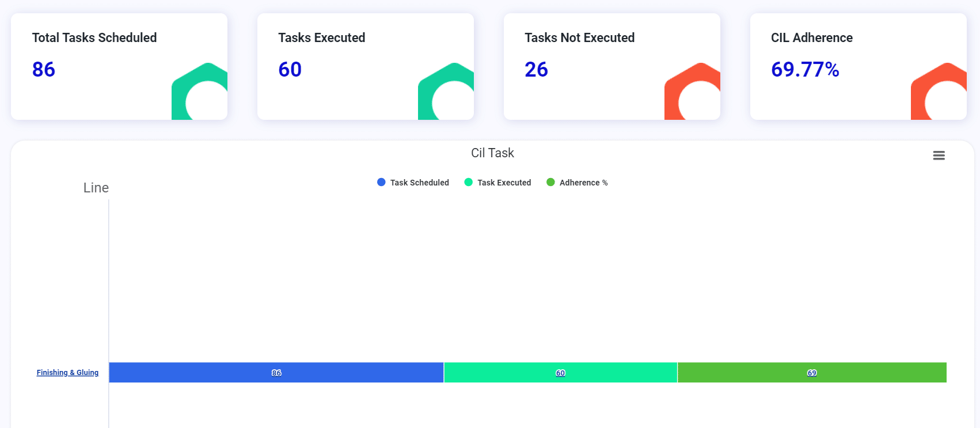Click the 69.77% adherence value

(804, 70)
